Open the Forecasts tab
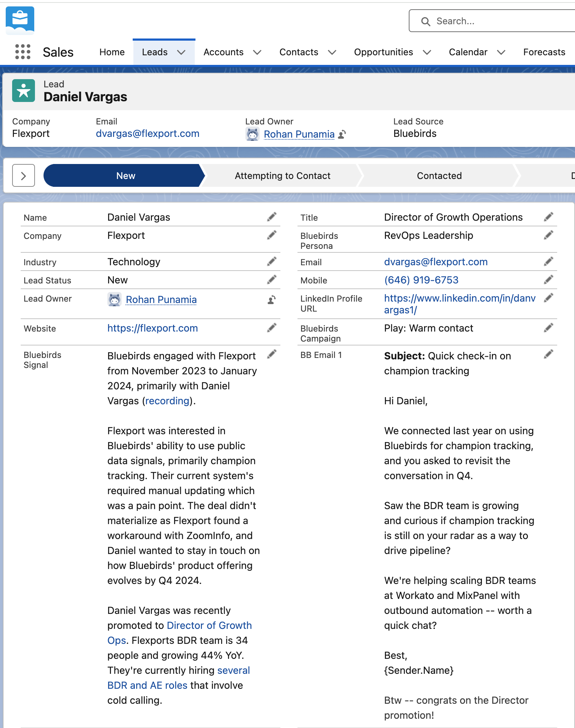Image resolution: width=575 pixels, height=728 pixels. 544,52
